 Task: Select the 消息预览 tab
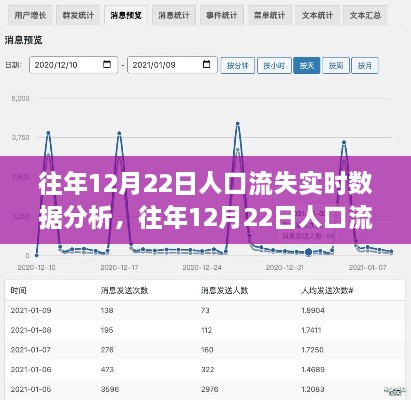pos(126,15)
